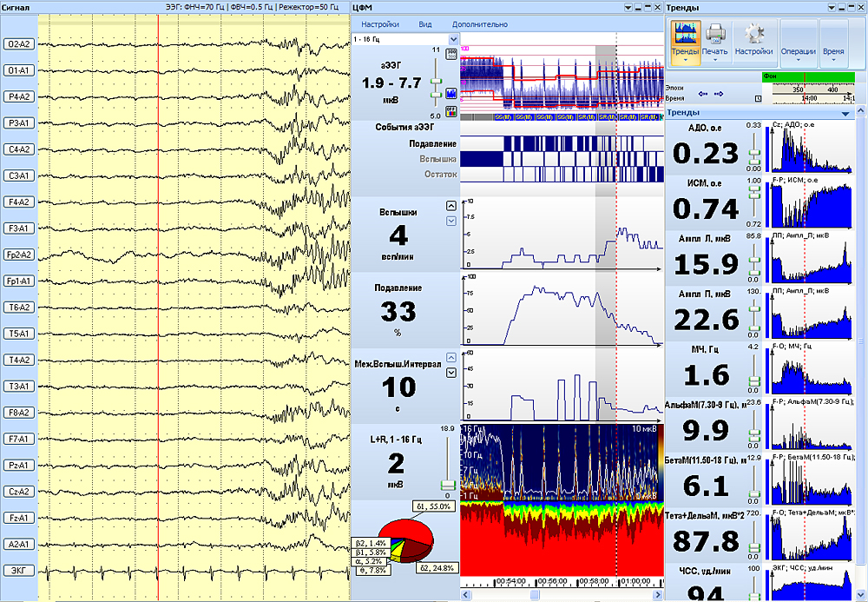Click the blue aEEG histogram display icon
This screenshot has width=868, height=602.
click(x=451, y=93)
